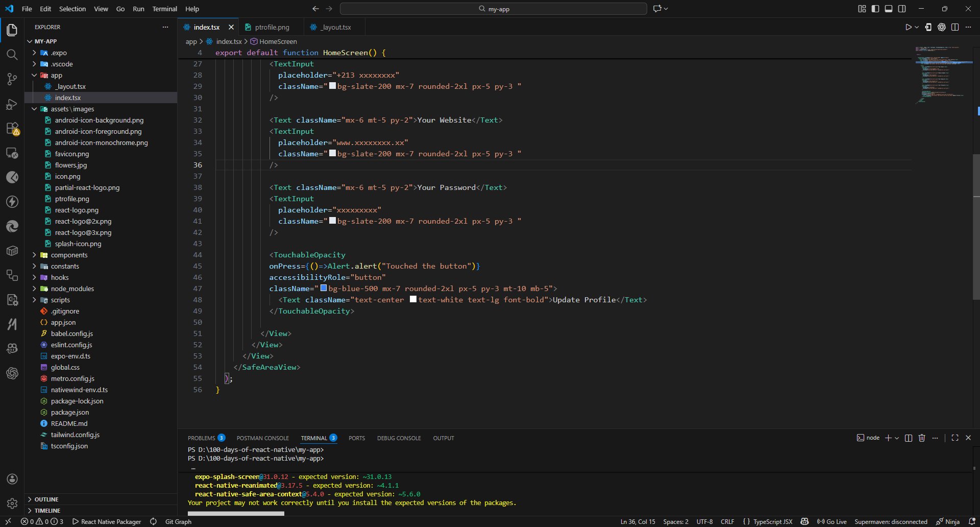The image size is (980, 527).
Task: Open the new terminal launch profile dropdown
Action: click(x=897, y=438)
